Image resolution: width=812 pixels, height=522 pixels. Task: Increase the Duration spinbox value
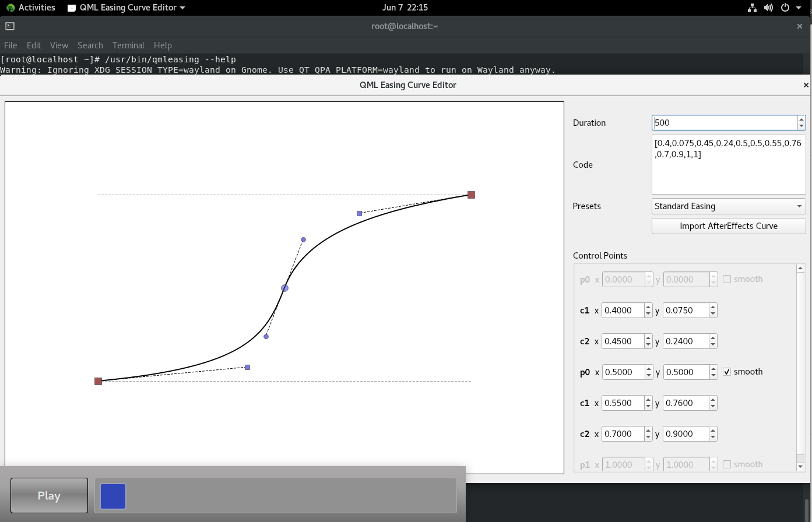pos(802,119)
